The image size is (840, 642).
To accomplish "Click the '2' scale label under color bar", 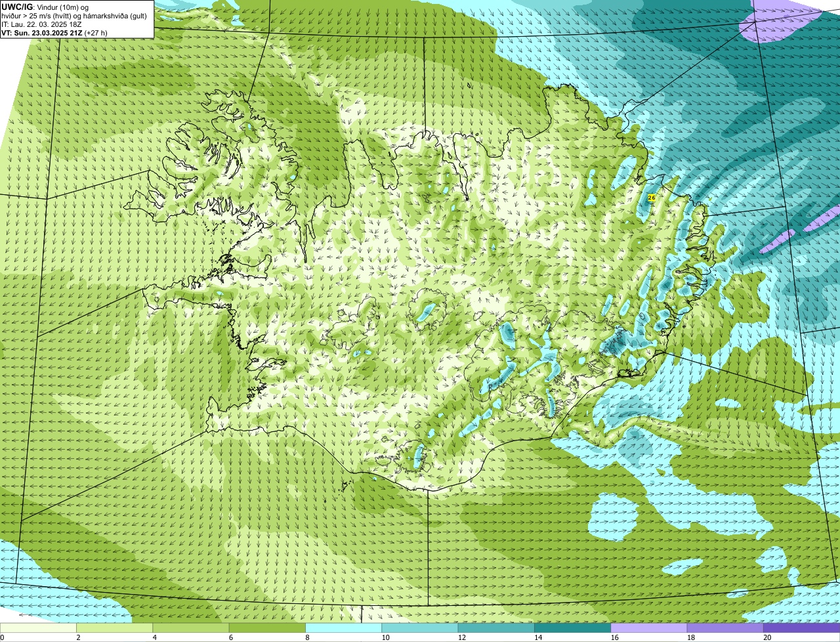I will [78, 637].
